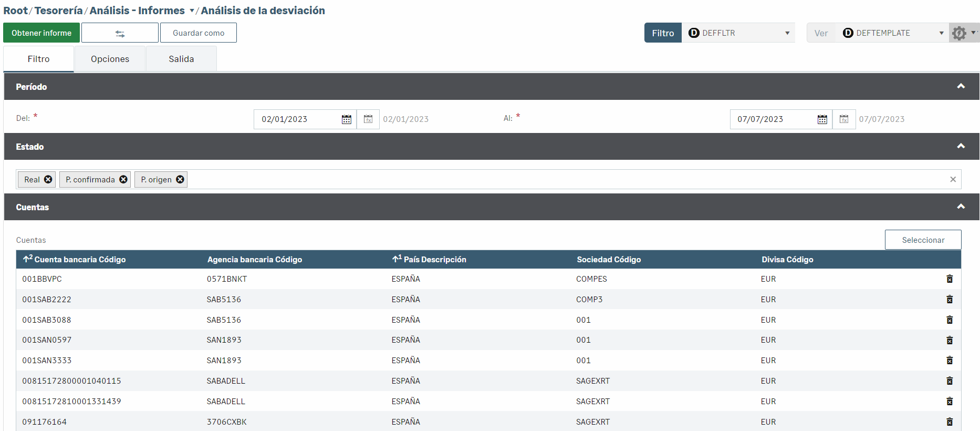Open the DEFFLTR filter dropdown

[x=787, y=33]
